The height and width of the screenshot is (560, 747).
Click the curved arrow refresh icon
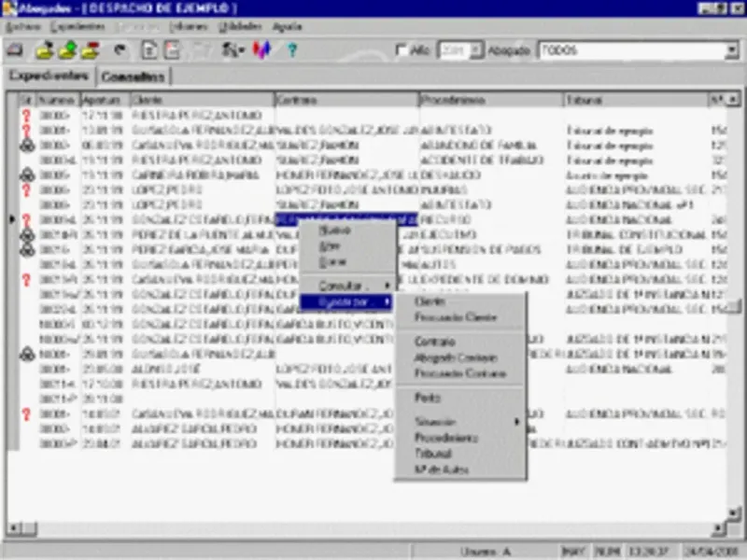(x=120, y=49)
